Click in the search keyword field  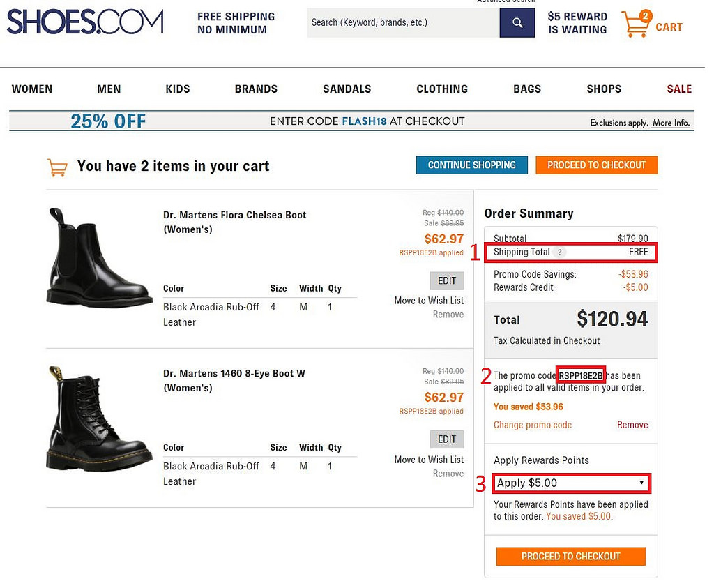[x=402, y=23]
